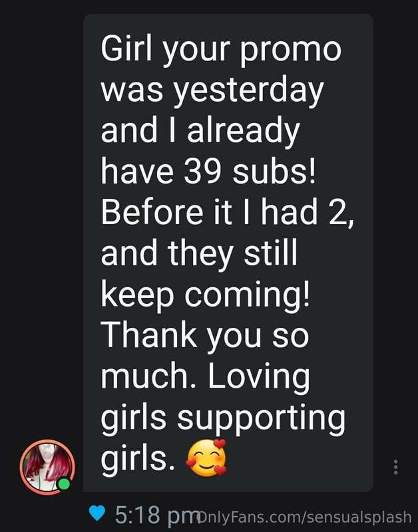Click the "Before it I had 2," line
Viewport: 418px width, 532px height.
(228, 212)
